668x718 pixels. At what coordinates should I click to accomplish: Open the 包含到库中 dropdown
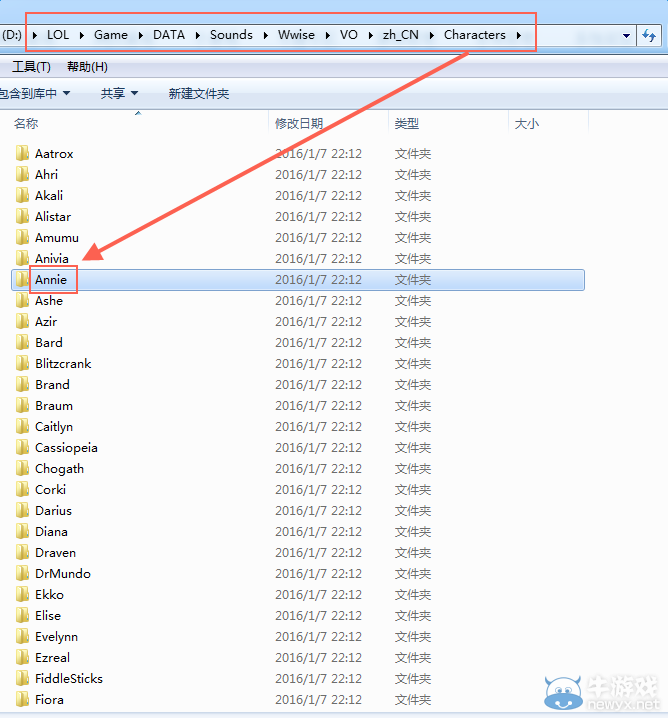35,93
